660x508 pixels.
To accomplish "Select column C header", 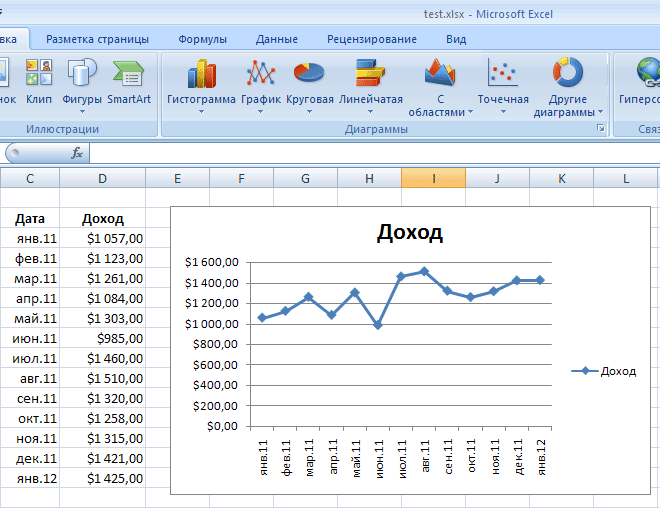I will tap(30, 178).
